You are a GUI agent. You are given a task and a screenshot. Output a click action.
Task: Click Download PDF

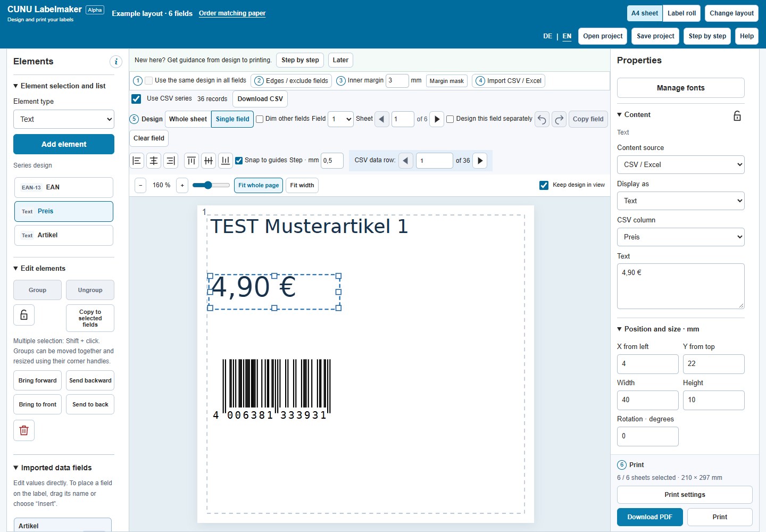click(x=650, y=517)
